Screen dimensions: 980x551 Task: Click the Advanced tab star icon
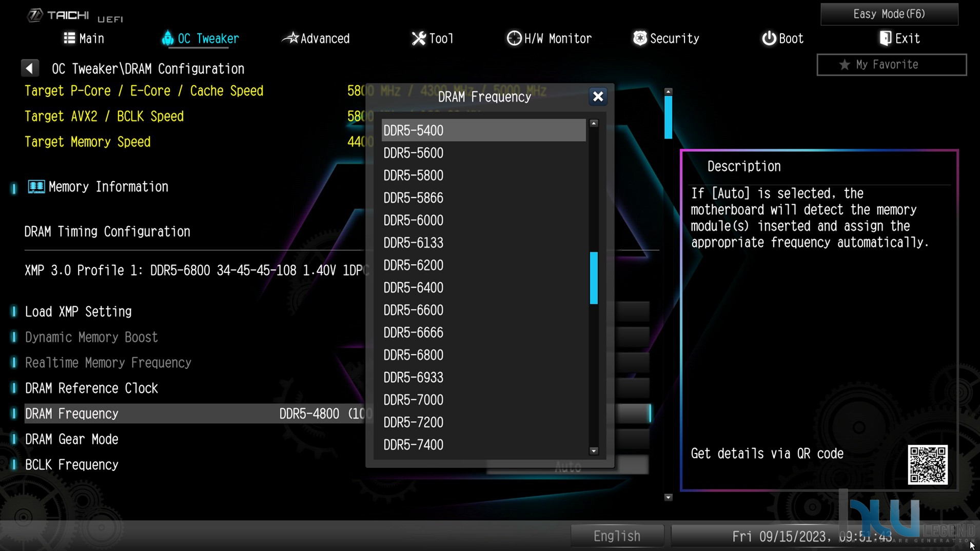tap(290, 38)
